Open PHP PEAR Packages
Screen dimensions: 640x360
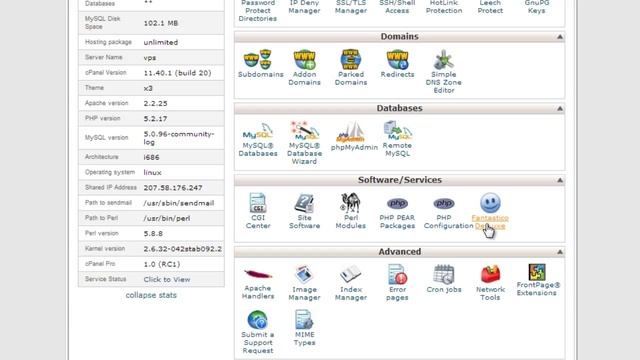point(397,203)
